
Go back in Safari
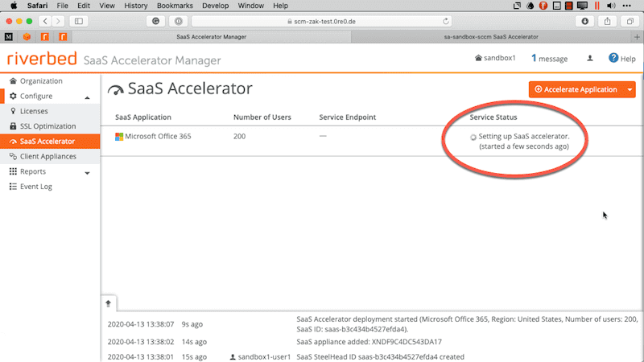pyautogui.click(x=45, y=21)
